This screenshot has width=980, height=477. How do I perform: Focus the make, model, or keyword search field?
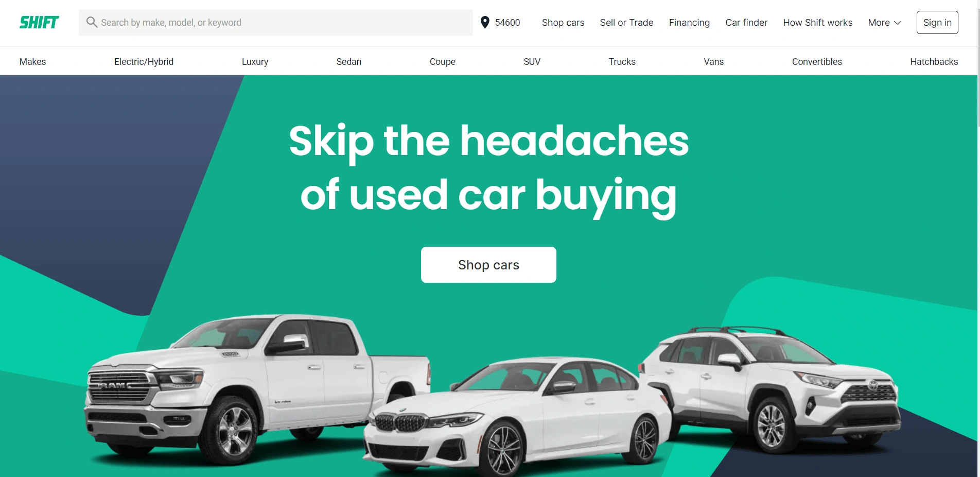276,23
